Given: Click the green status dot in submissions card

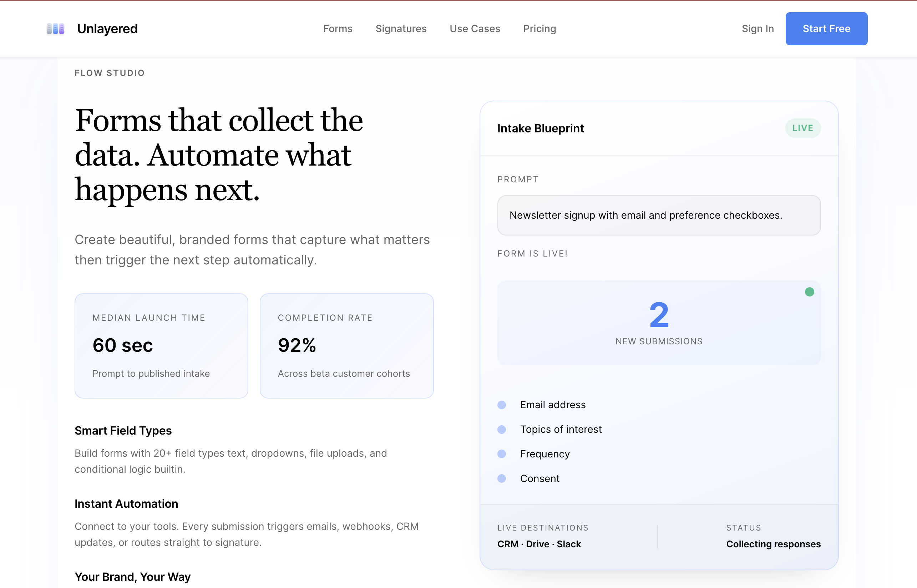Looking at the screenshot, I should tap(809, 292).
